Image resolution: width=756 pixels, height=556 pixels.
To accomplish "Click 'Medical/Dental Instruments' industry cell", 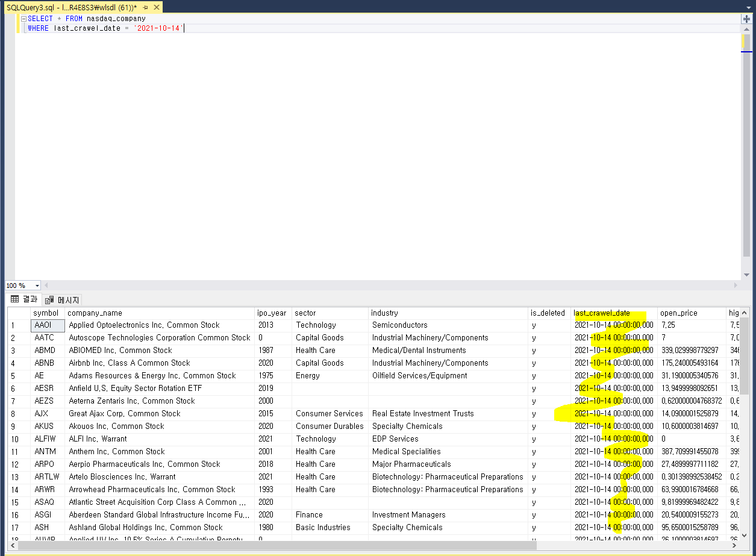I will 448,351.
